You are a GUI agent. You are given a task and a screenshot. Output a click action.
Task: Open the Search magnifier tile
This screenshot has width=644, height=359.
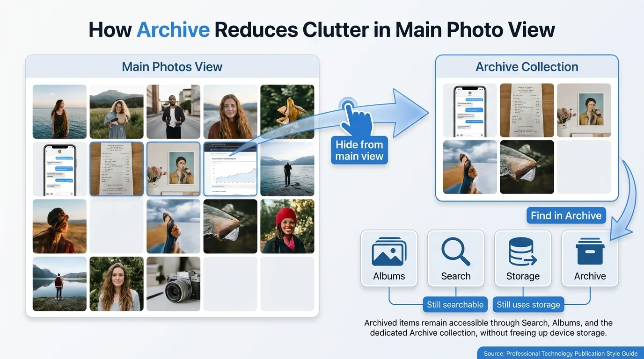(456, 258)
